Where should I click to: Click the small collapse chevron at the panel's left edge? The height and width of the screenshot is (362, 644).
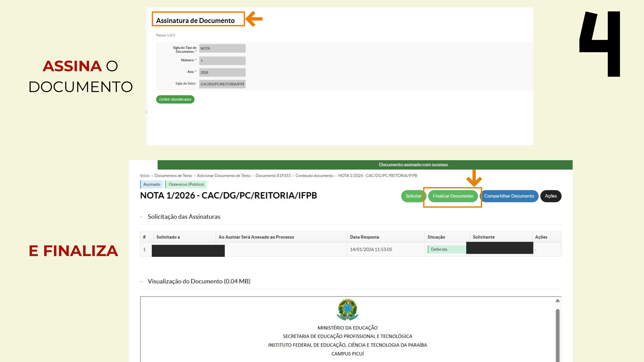(147, 112)
